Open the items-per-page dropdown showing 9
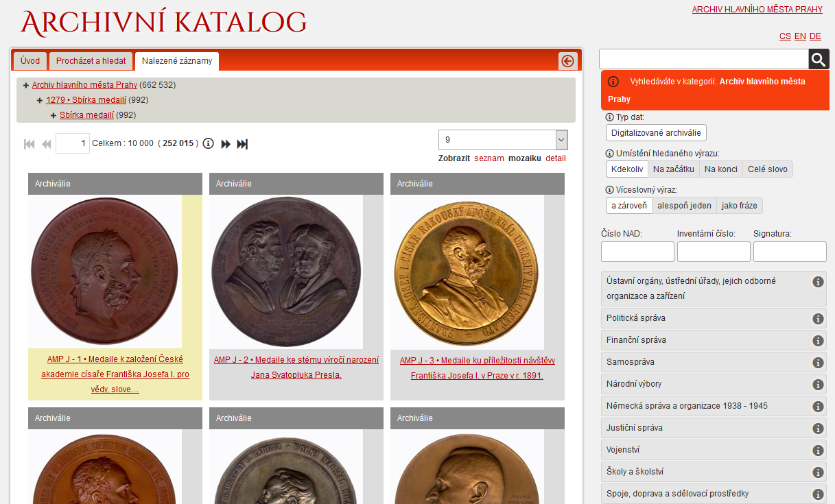Viewport: 835px width, 504px height. pyautogui.click(x=503, y=140)
